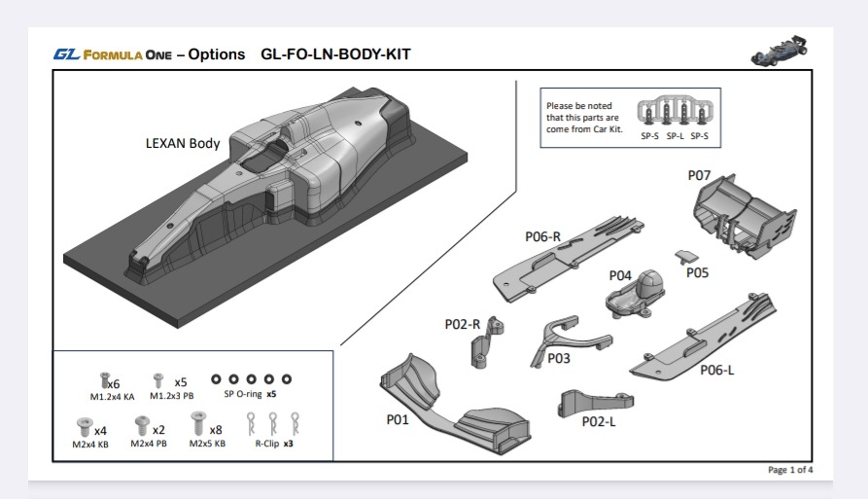868x499 pixels.
Task: Select the M2x4 PB screw icon
Action: point(142,425)
